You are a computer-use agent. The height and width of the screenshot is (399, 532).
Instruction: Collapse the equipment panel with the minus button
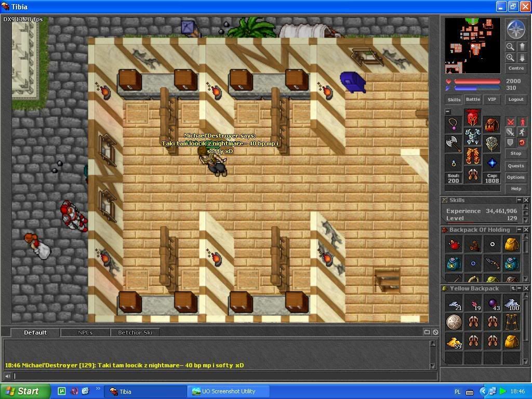point(448,112)
